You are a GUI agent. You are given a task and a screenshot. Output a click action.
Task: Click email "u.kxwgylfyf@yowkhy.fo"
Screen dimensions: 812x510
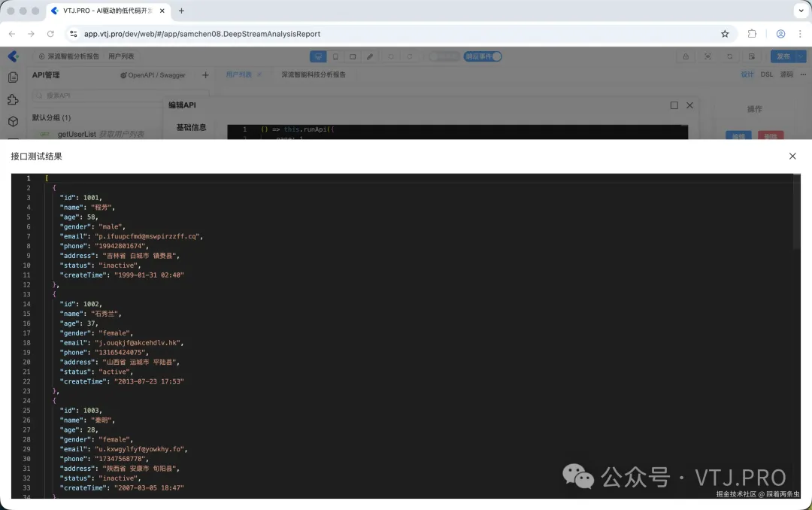click(139, 449)
